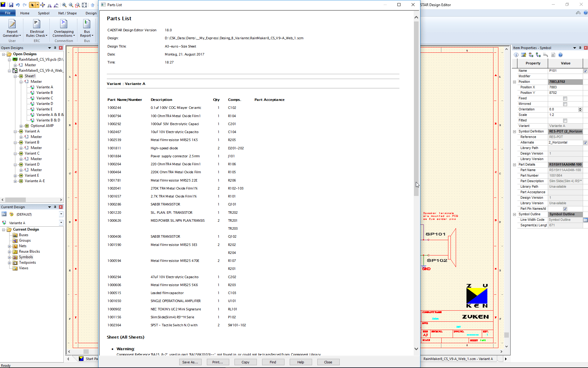This screenshot has width=588, height=368.
Task: Click the Position X value field
Action: click(x=565, y=87)
